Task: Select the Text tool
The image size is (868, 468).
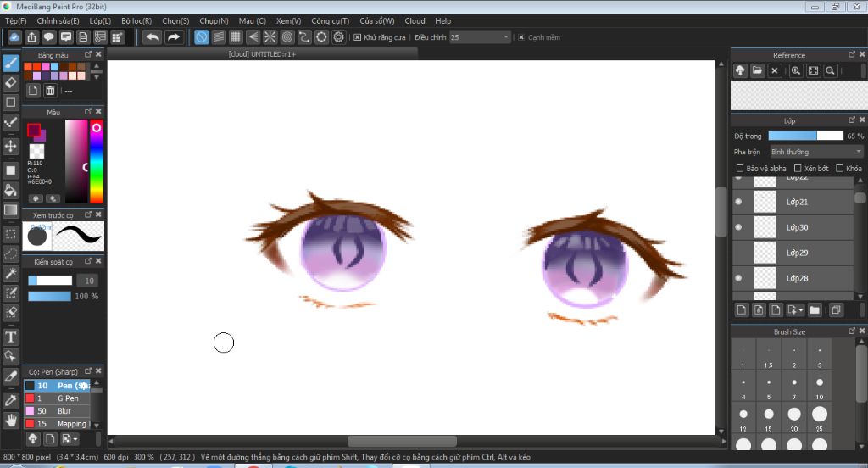Action: pyautogui.click(x=11, y=337)
